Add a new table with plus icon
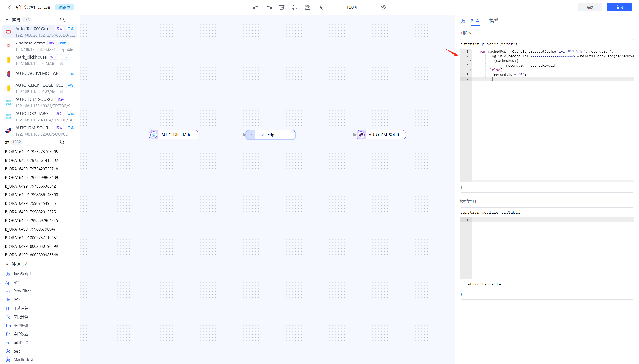Viewport: 639px width, 364px height. pyautogui.click(x=71, y=142)
